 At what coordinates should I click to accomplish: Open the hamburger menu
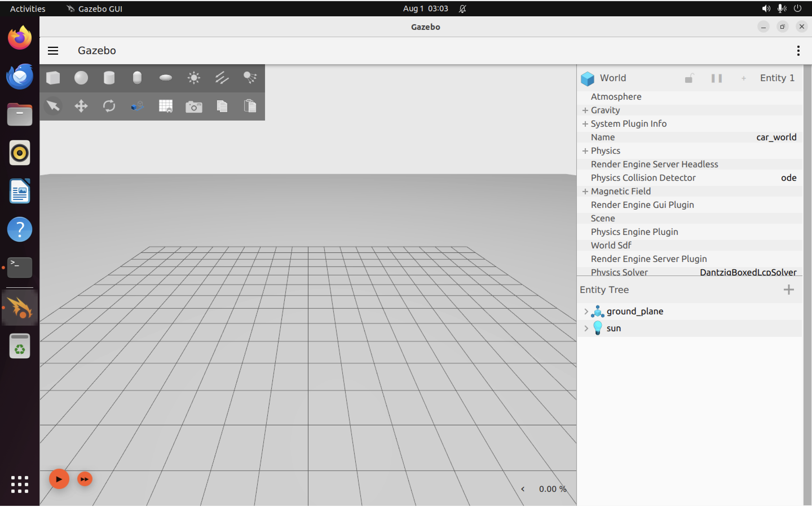click(53, 51)
